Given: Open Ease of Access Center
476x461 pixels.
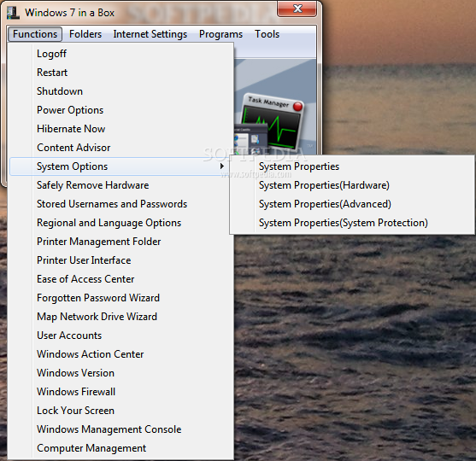Looking at the screenshot, I should click(x=121, y=279).
